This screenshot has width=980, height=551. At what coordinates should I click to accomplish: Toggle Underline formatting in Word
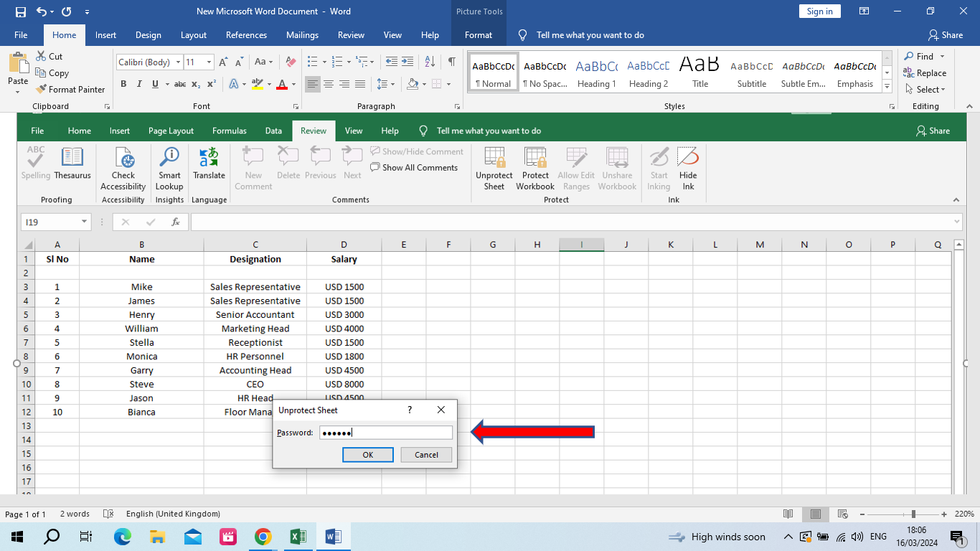click(x=155, y=84)
